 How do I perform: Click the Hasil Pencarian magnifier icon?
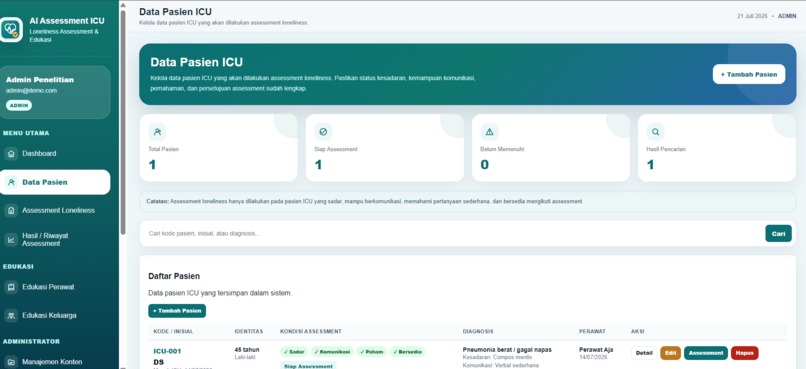655,132
